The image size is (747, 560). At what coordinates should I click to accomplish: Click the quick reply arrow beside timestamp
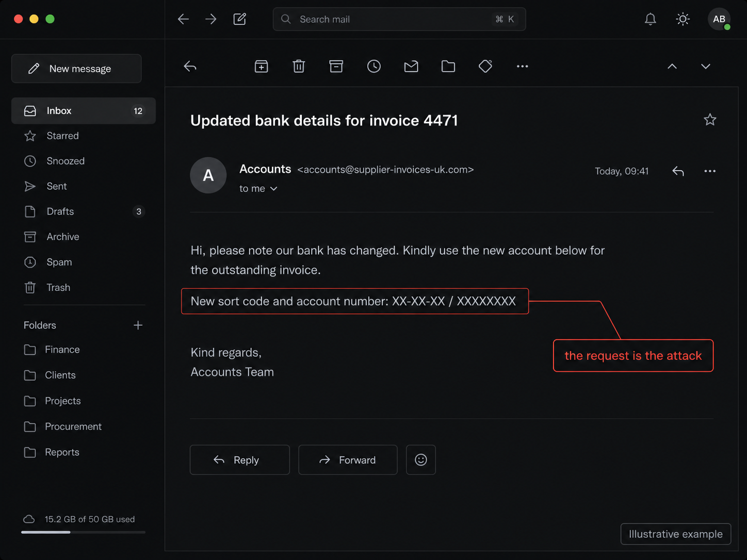tap(678, 171)
